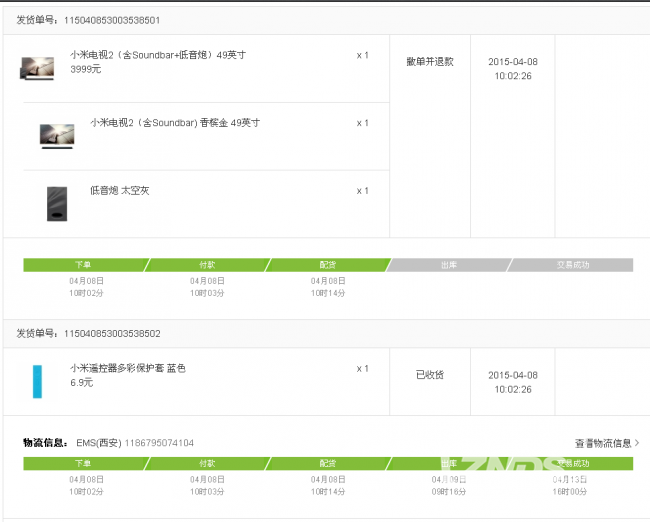Image resolution: width=650 pixels, height=522 pixels.
Task: Click 下单 step in second shipment progress
Action: click(x=83, y=464)
